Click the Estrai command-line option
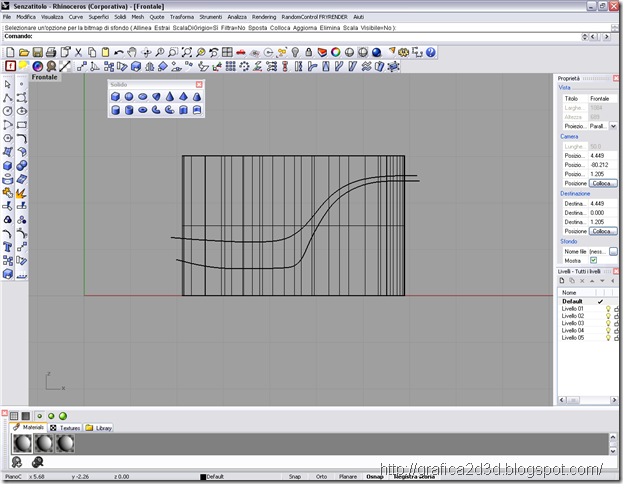 [162, 28]
